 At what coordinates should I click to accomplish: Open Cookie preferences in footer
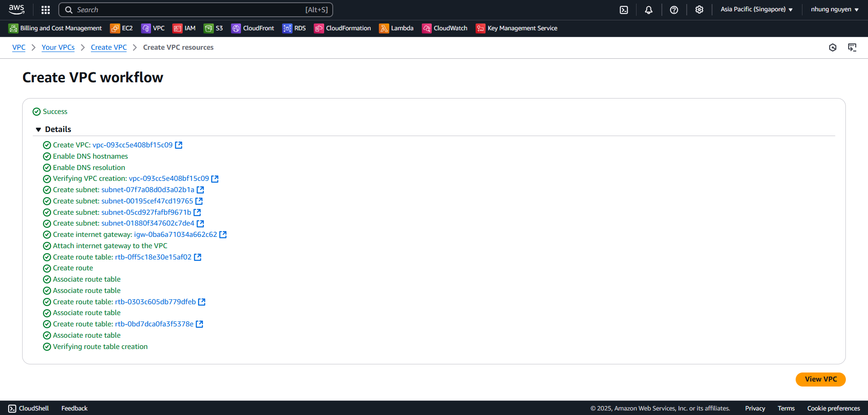[834, 408]
